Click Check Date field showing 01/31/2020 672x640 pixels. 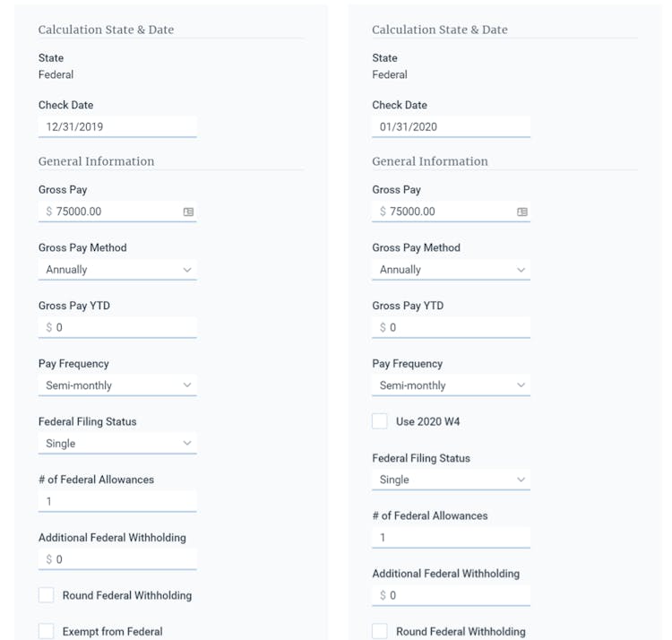pos(451,126)
